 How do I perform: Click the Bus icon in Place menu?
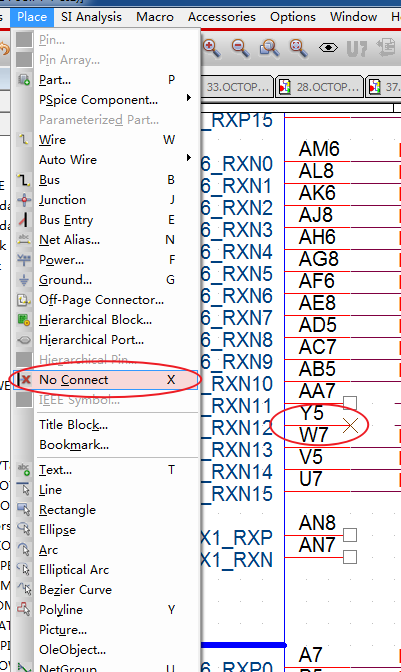tap(24, 180)
